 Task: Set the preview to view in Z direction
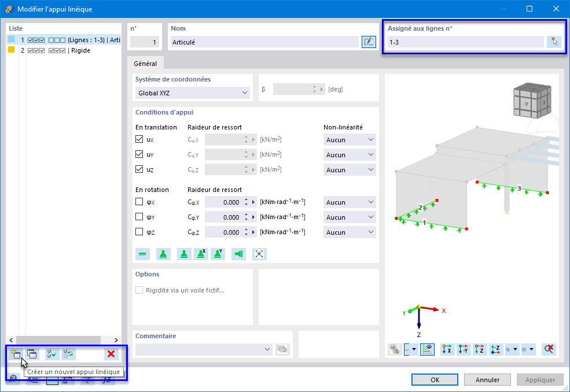pyautogui.click(x=480, y=349)
